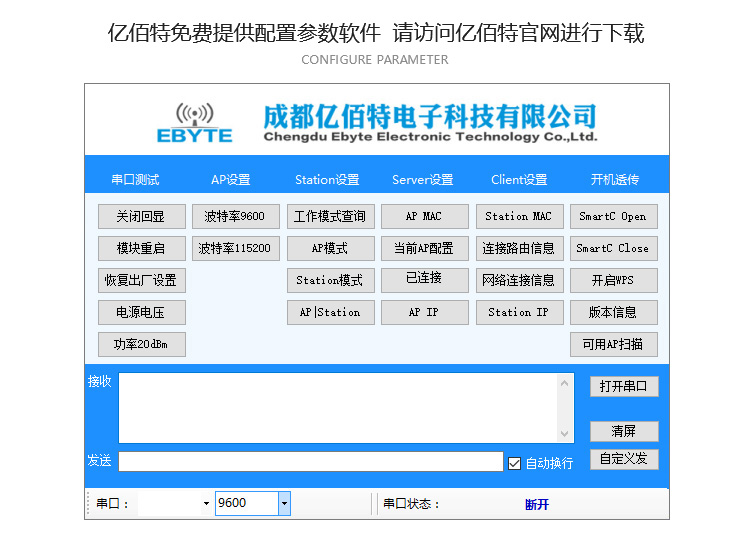Clear the receive area with 清屏

(x=624, y=431)
